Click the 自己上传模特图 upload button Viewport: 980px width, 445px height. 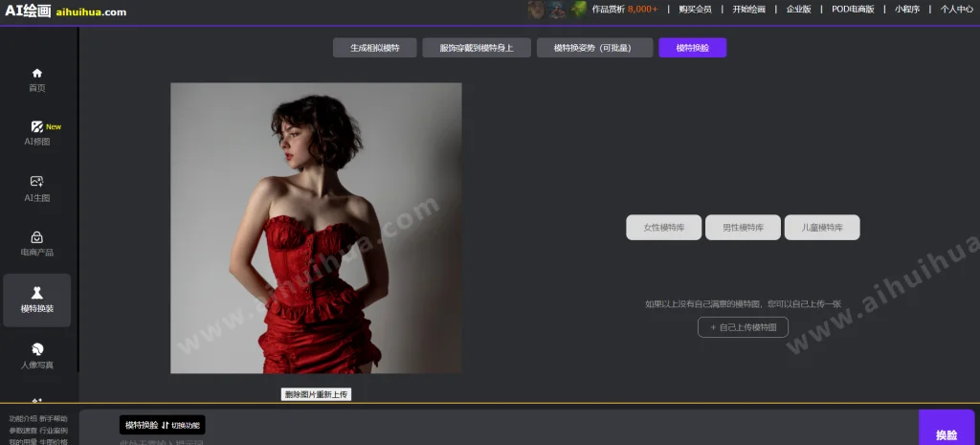tap(743, 327)
